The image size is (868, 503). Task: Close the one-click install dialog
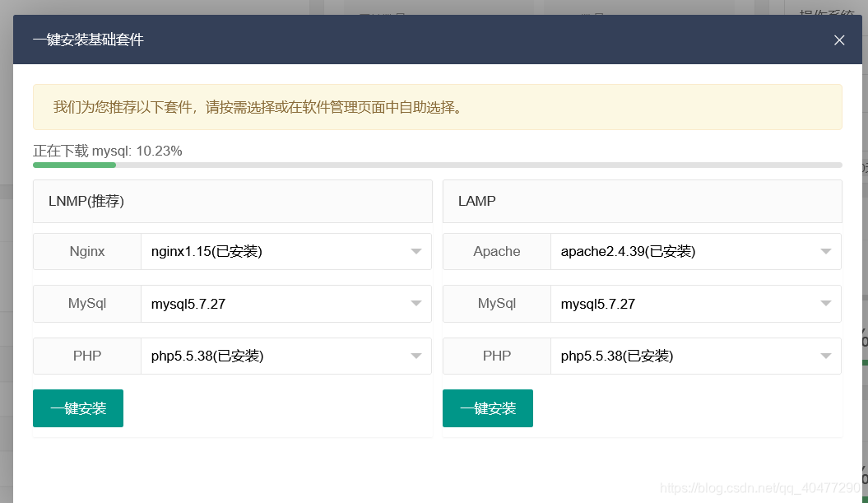click(839, 40)
